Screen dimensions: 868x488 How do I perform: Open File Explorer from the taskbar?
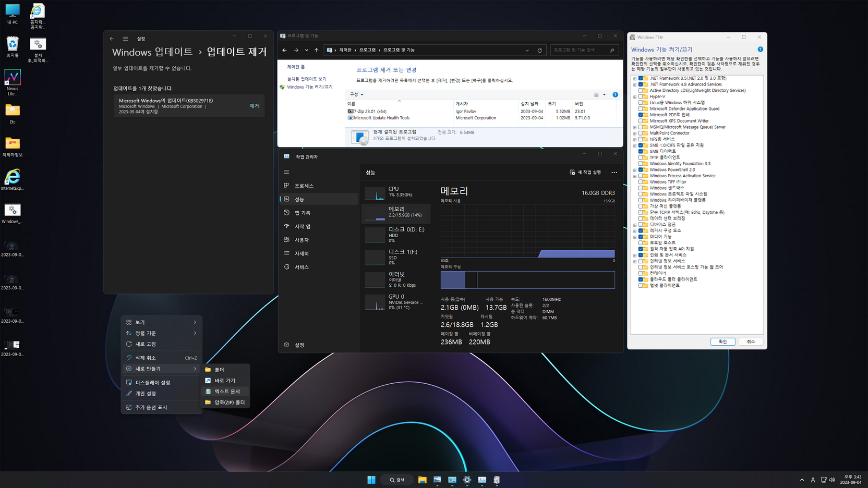422,480
